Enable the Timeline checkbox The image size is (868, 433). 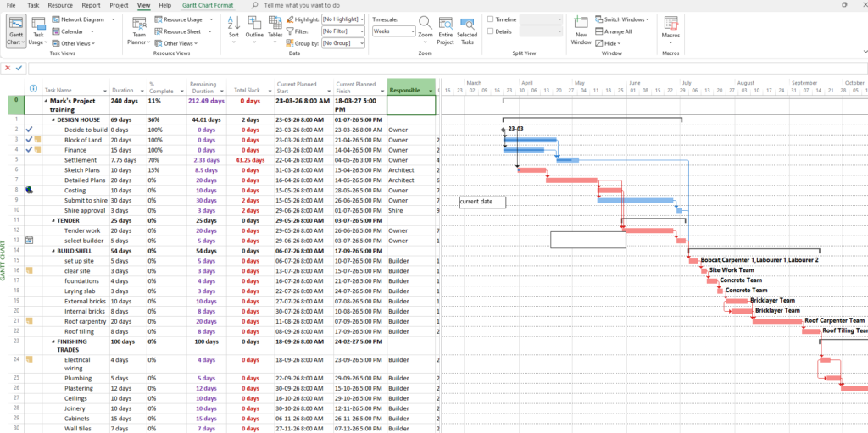pyautogui.click(x=491, y=19)
